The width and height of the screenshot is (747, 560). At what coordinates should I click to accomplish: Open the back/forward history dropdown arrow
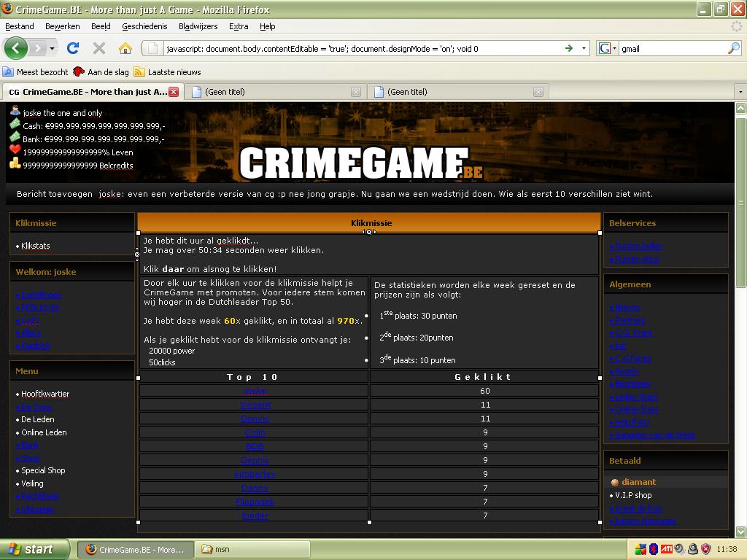point(52,48)
